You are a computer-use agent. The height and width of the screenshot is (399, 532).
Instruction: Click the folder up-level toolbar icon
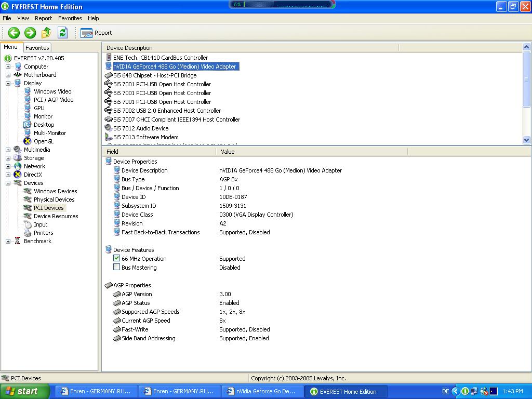[46, 33]
